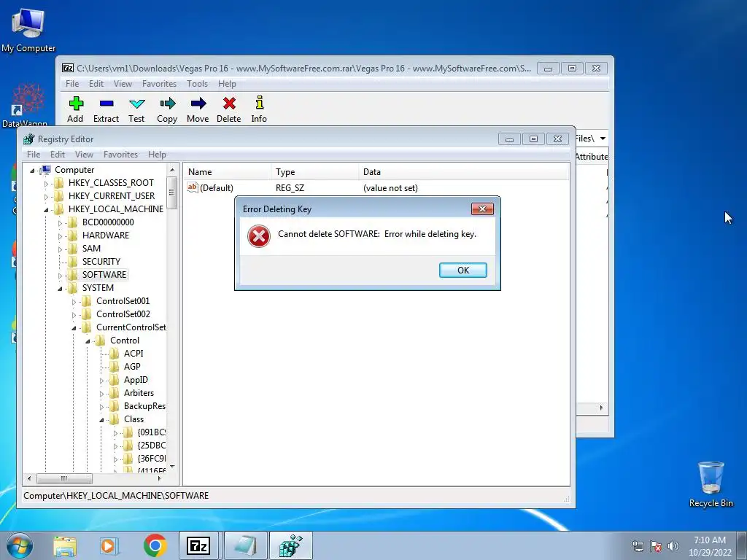Expand ControlSet001 key

tap(74, 302)
